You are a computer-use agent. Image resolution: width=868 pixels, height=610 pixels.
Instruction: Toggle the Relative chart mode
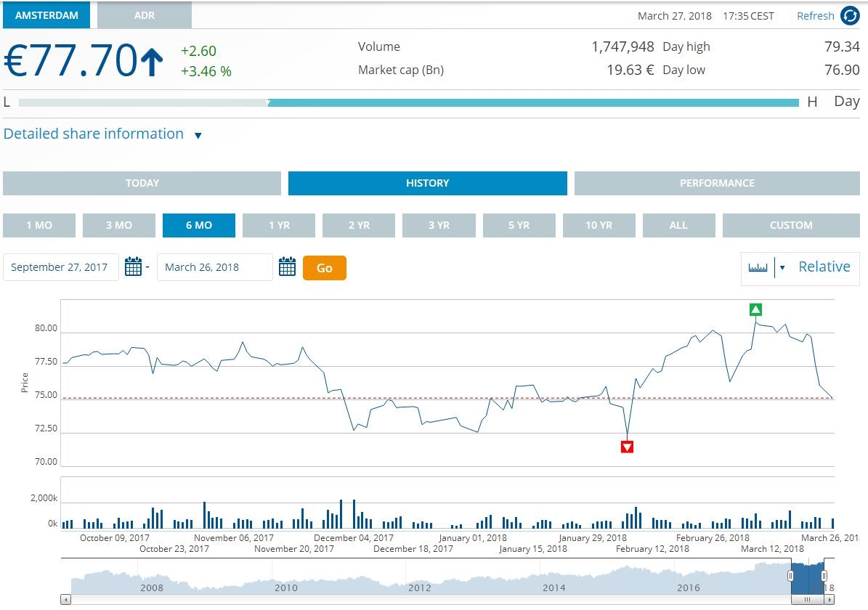click(x=824, y=267)
